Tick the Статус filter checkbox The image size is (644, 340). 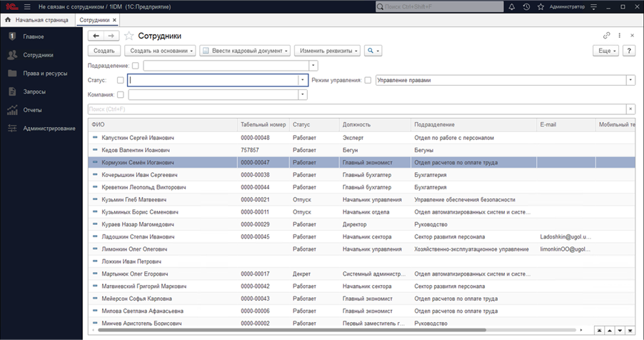tap(120, 80)
